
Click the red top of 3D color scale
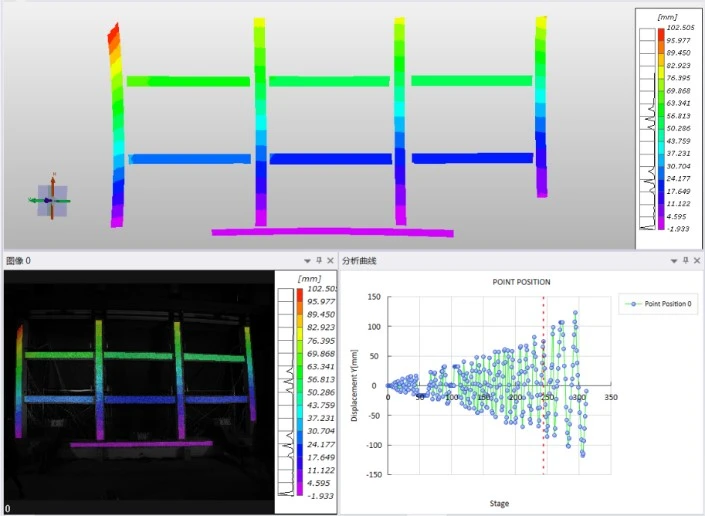coord(660,31)
